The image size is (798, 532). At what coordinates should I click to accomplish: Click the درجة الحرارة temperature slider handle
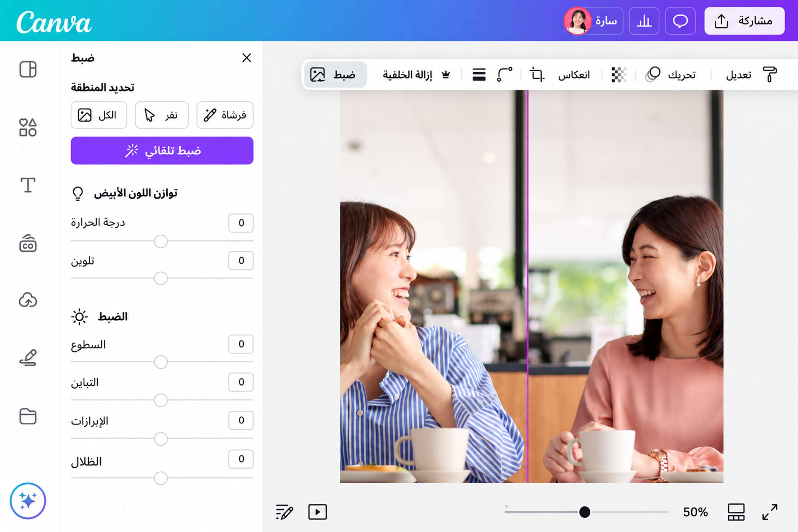point(160,241)
